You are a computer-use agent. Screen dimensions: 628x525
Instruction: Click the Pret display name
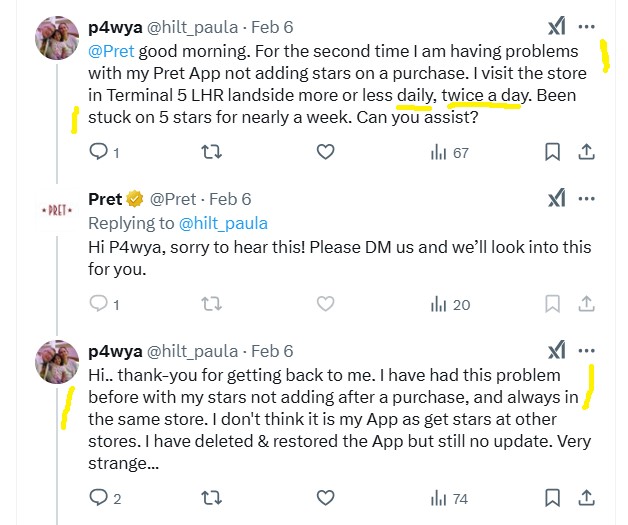(x=105, y=199)
